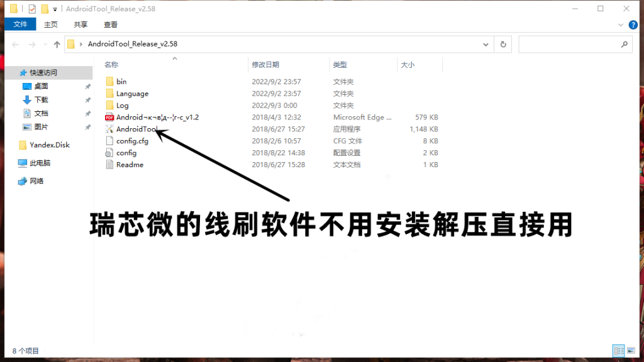644x362 pixels.
Task: Sort by the 修改日期 column header
Action: pyautogui.click(x=265, y=65)
